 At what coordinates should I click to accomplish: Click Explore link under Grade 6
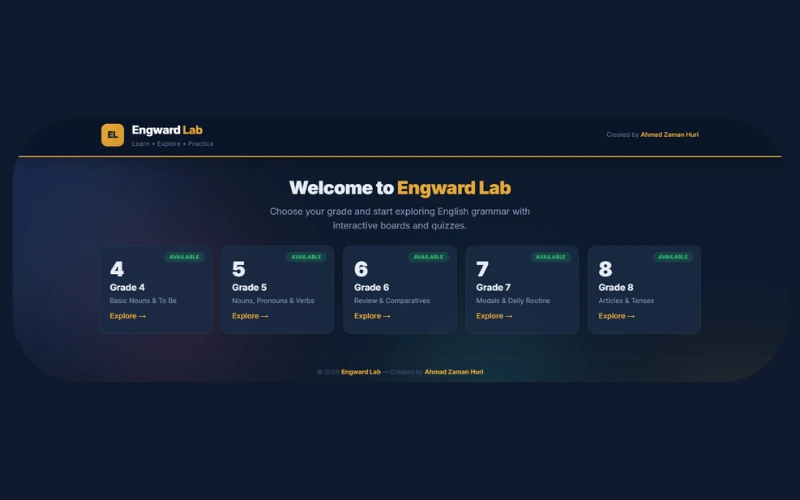[372, 316]
